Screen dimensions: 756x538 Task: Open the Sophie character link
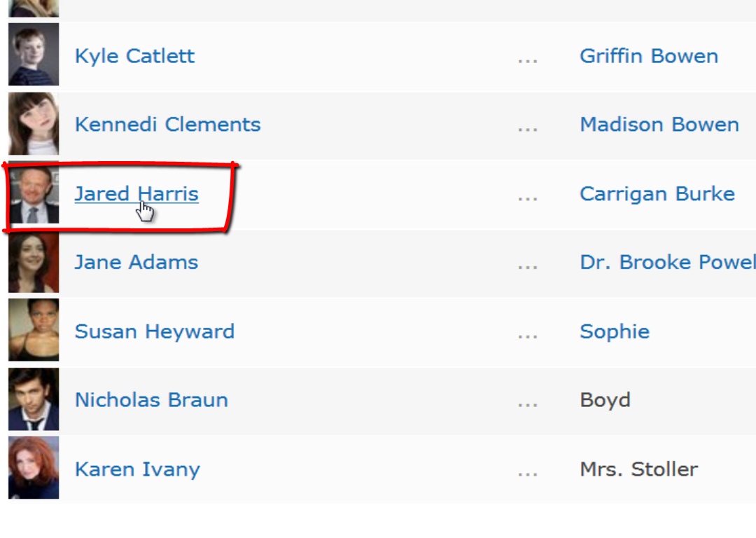(x=615, y=331)
